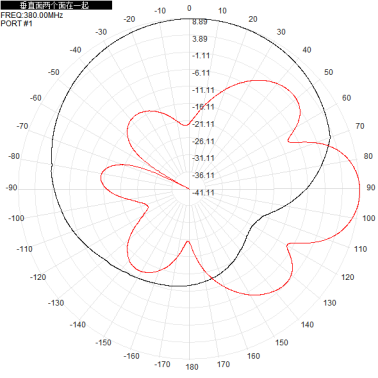Select the -20 degree angle label
Image resolution: width=378 pixels, height=378 pixels.
tap(129, 19)
